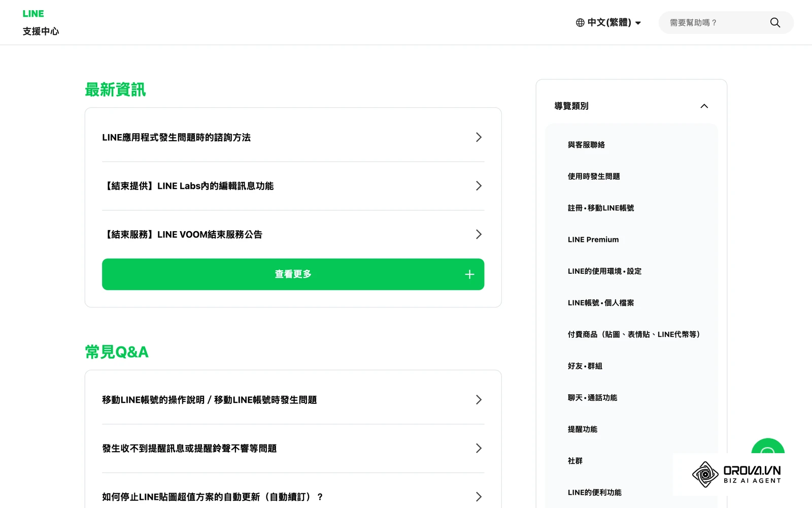The width and height of the screenshot is (812, 508).
Task: Click the 導覽類別 panel title
Action: tap(571, 106)
